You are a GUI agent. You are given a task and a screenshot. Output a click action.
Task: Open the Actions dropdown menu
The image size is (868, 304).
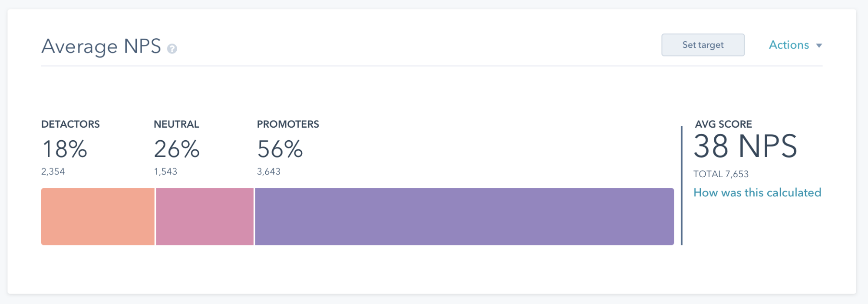pyautogui.click(x=795, y=45)
